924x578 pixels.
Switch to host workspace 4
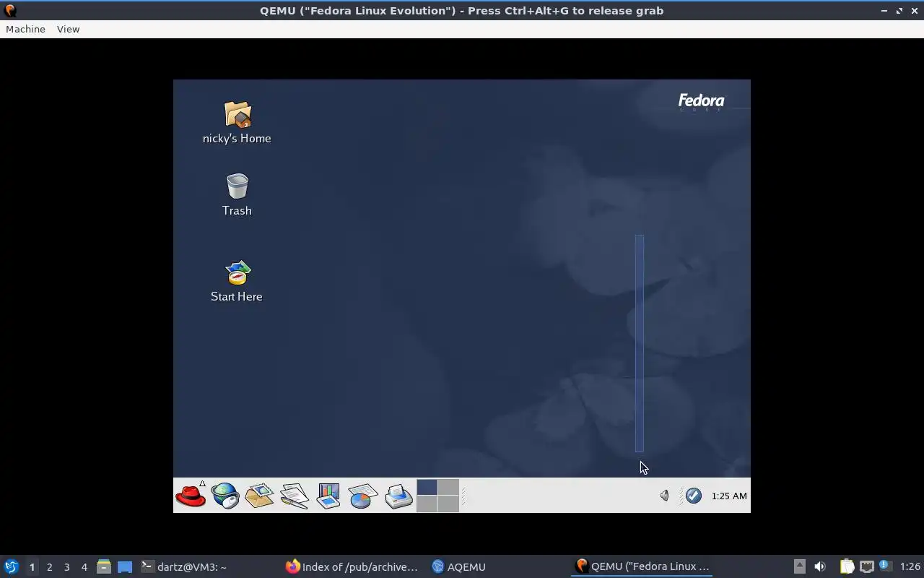click(84, 567)
